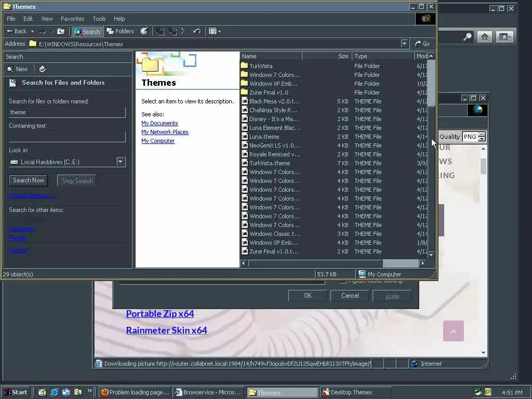Show the Folders pane

point(120,31)
